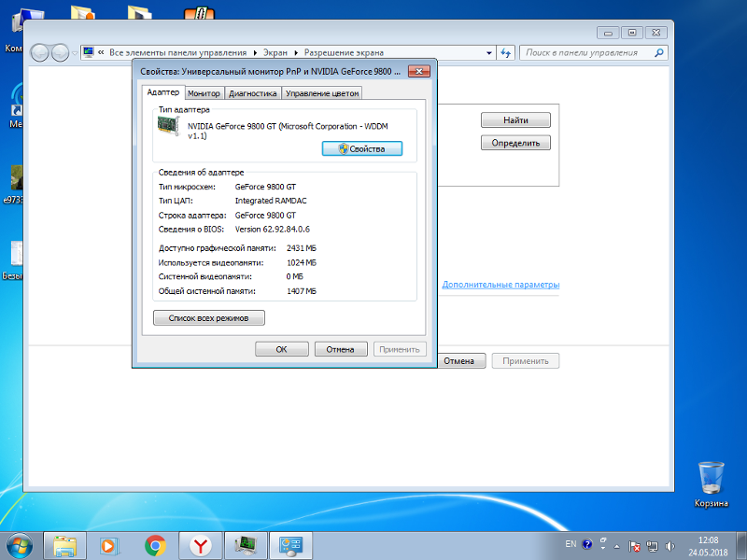This screenshot has width=747, height=560.
Task: Confirm dialog with OK button
Action: pos(282,349)
